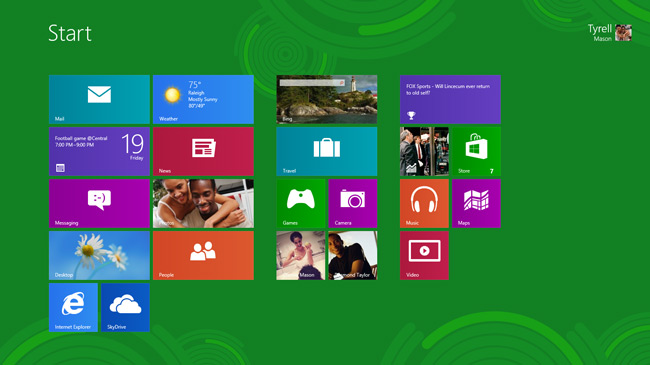Launch the Internet Explorer tile
650x365 pixels.
(x=73, y=307)
